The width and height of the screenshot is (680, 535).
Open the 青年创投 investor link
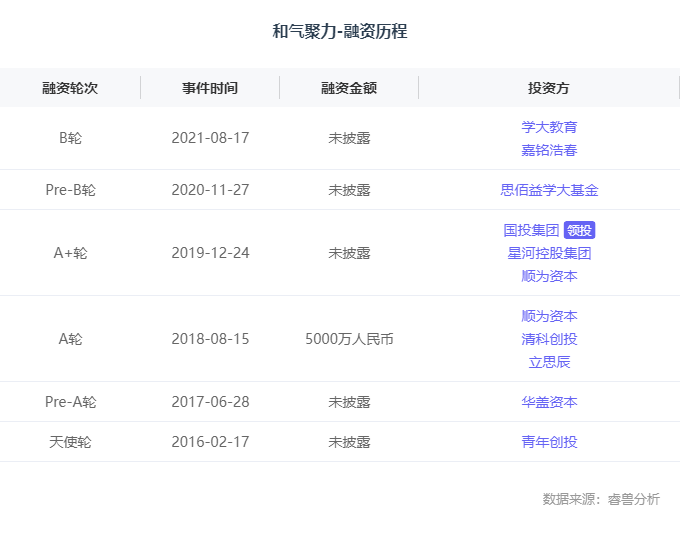click(x=549, y=442)
